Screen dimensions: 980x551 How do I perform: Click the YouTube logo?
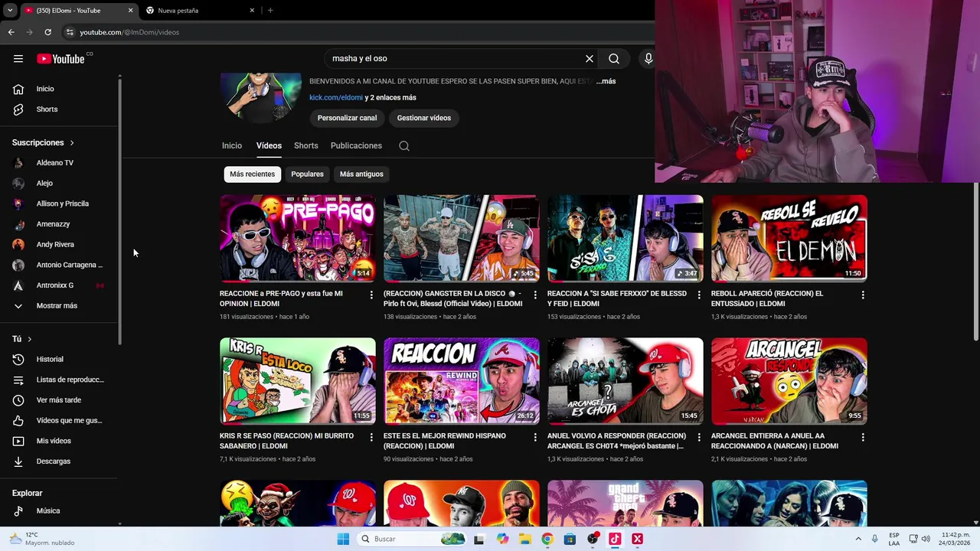[x=60, y=59]
